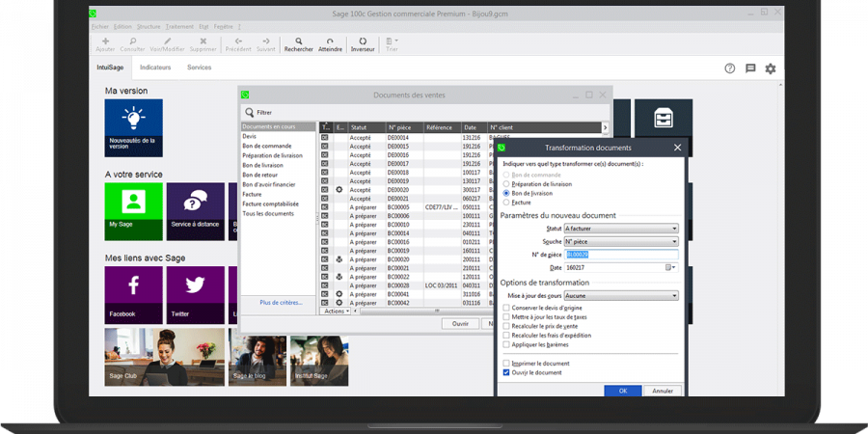Open the Institut Sage thumbnail
This screenshot has height=434, width=868.
319,361
